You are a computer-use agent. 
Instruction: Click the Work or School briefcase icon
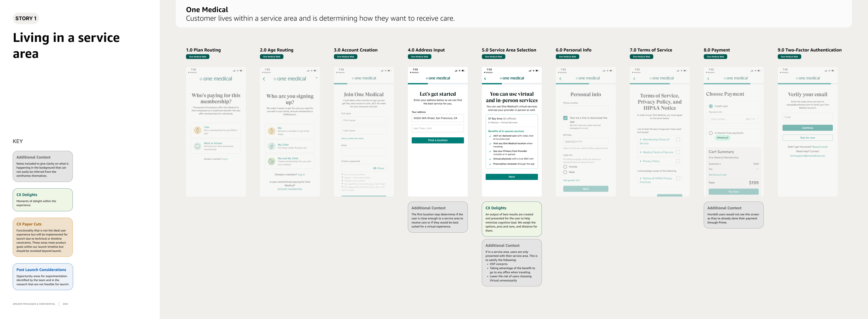tap(198, 146)
